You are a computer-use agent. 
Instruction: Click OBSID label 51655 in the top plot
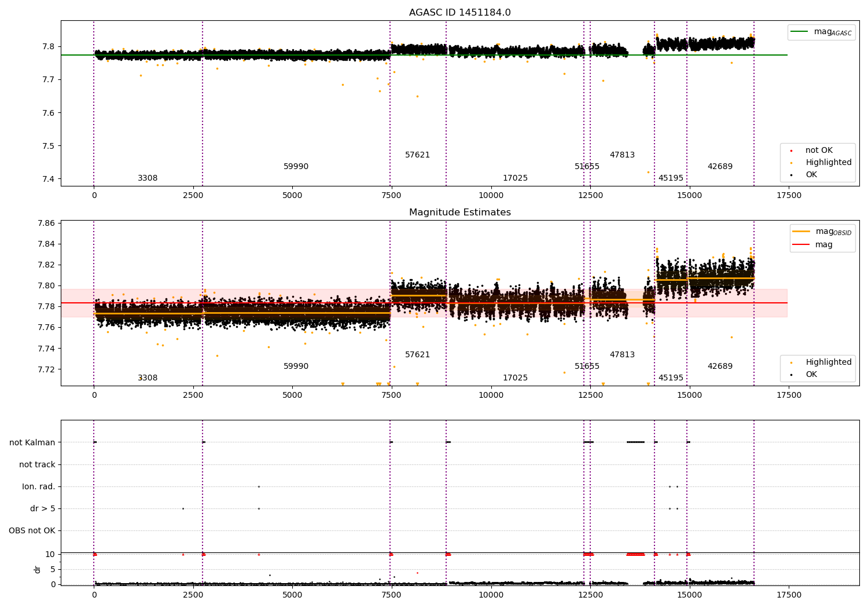(x=587, y=167)
